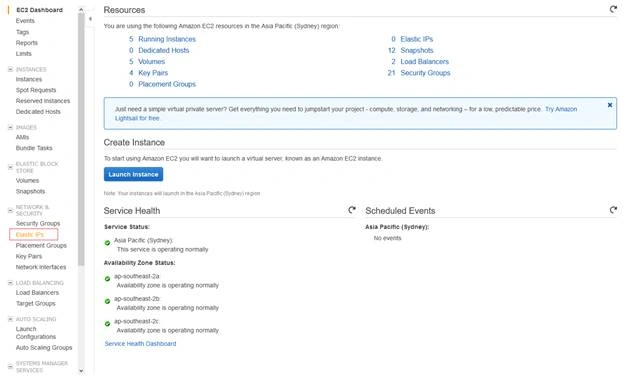
Task: Go to Instances in sidebar
Action: click(x=29, y=79)
